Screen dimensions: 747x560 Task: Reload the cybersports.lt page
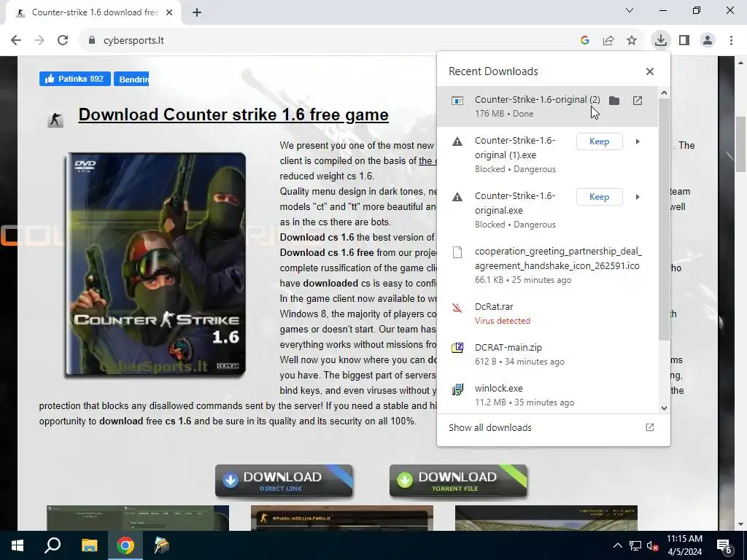point(63,41)
